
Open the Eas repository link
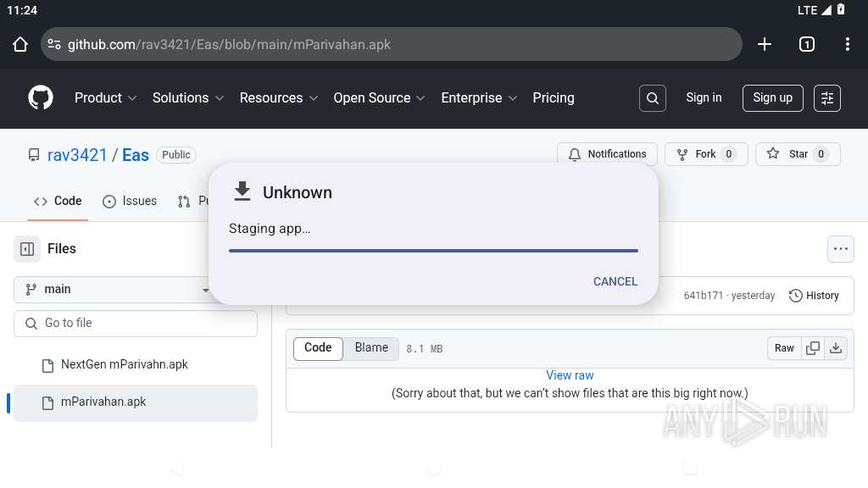136,155
